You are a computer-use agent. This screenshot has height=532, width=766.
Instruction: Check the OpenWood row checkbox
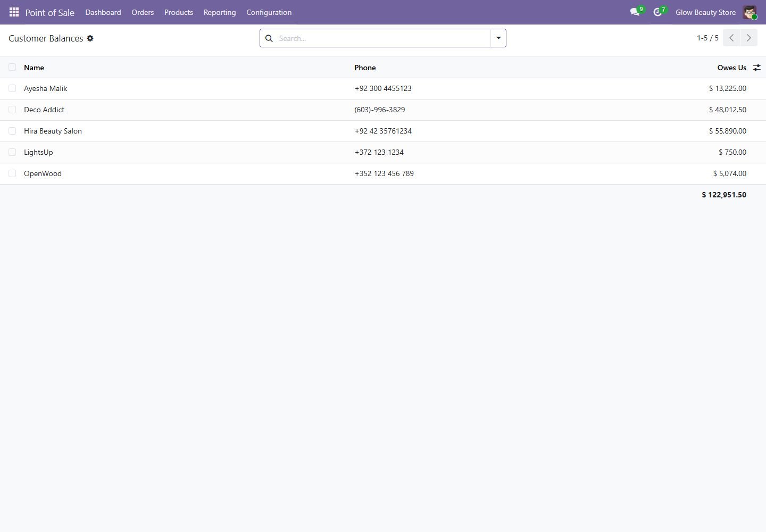point(12,173)
